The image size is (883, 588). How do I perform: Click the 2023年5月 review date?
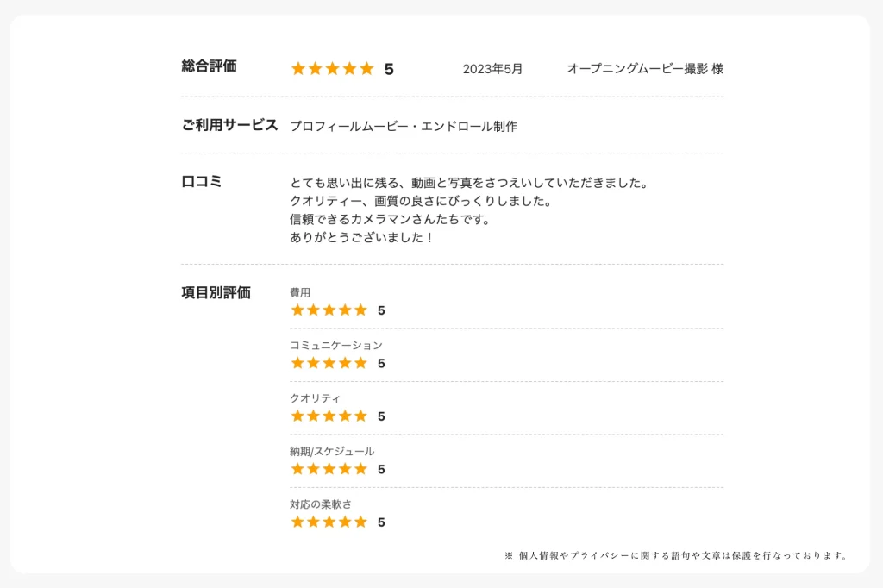(492, 69)
